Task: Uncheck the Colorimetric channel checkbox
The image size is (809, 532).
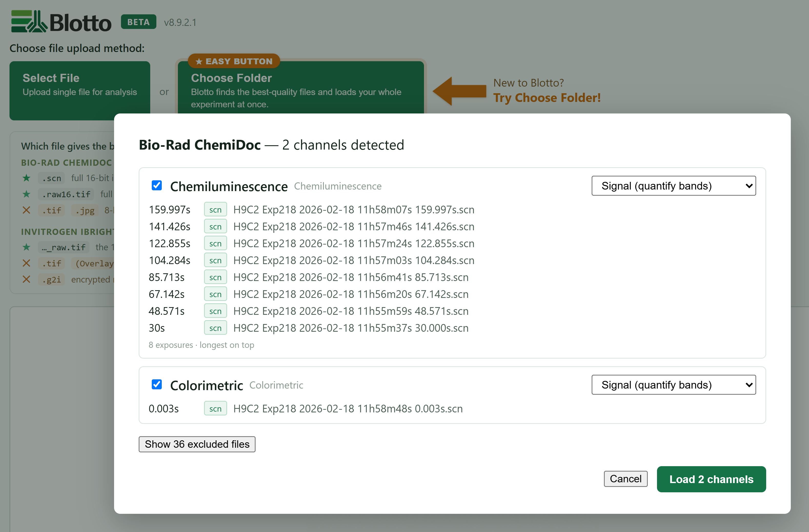Action: 157,384
